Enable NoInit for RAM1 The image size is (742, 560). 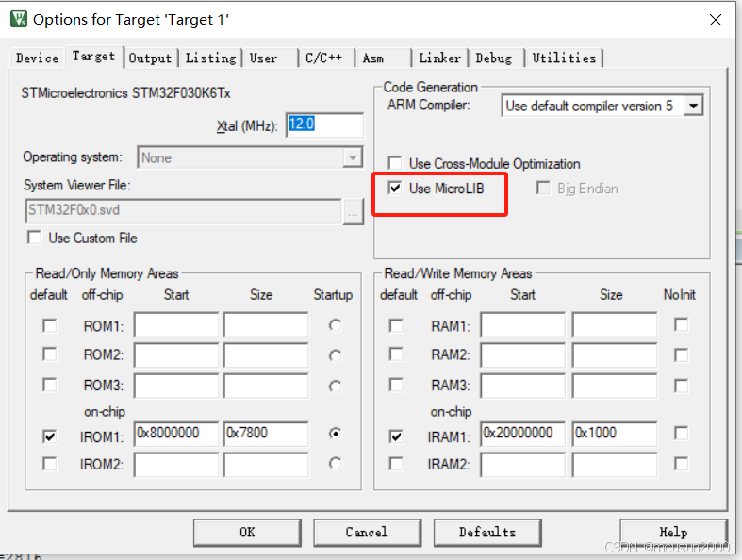[x=682, y=324]
